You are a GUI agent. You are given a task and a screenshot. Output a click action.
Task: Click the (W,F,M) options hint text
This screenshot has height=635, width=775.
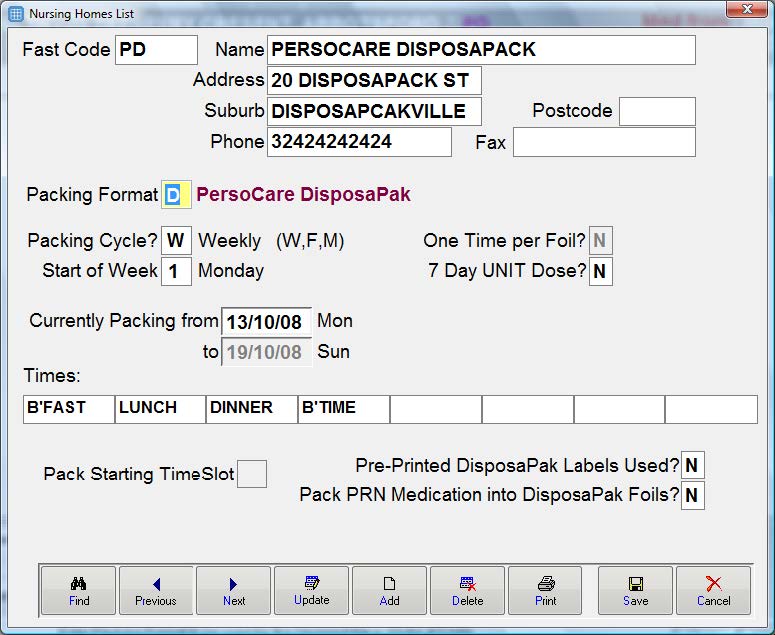click(x=310, y=241)
